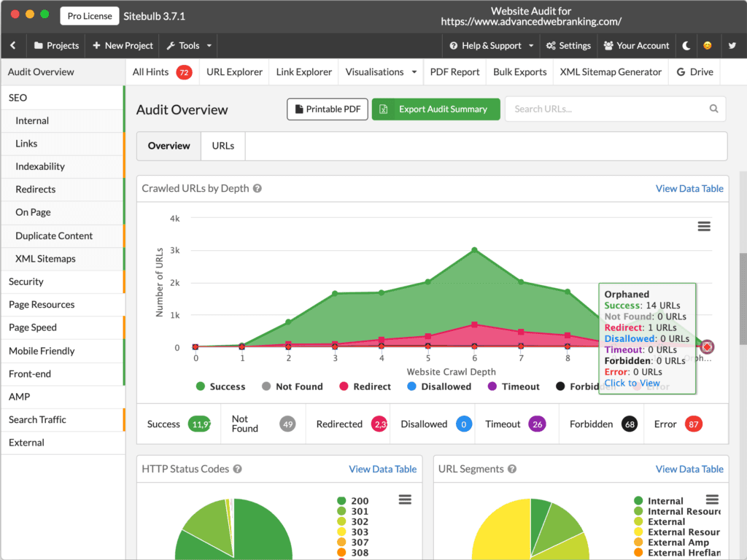Viewport: 747px width, 560px height.
Task: Click help icon beside HTTP Status Codes
Action: (x=237, y=469)
